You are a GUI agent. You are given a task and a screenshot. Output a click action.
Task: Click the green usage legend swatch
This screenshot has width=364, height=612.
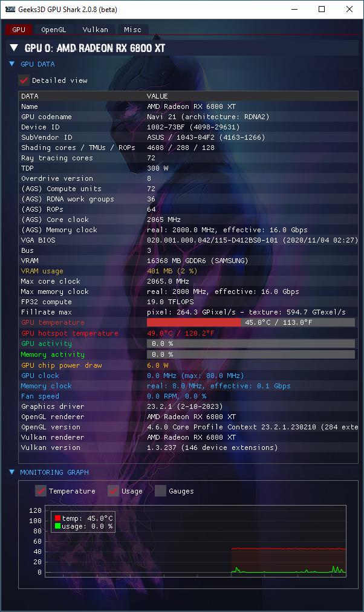[57, 526]
